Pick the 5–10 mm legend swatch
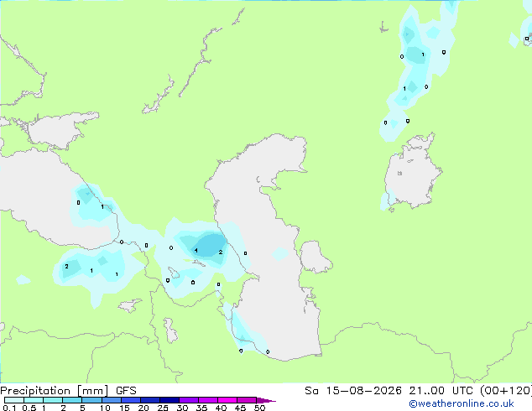 pos(91,400)
